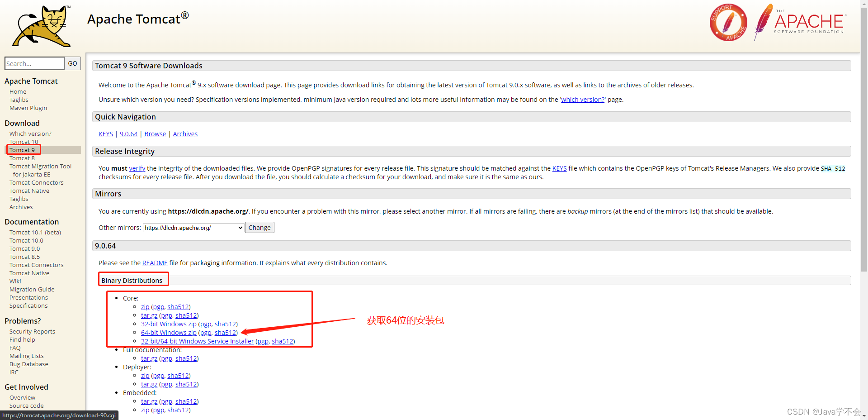Download Core zip distribution
Viewport: 868px width, 420px height.
point(145,307)
